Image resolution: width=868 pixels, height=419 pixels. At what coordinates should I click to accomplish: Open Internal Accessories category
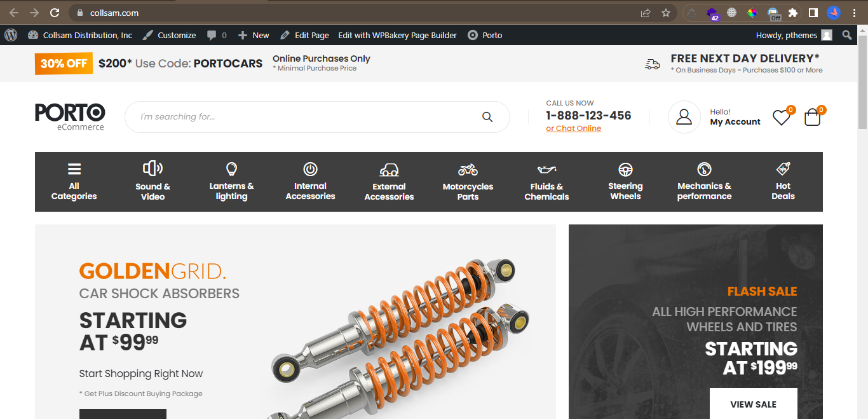[x=310, y=181]
